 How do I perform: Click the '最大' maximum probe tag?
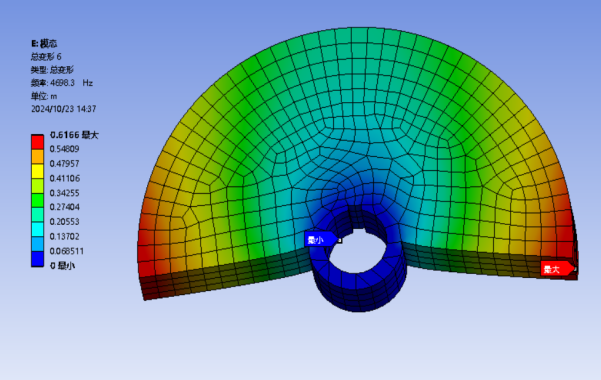point(558,269)
